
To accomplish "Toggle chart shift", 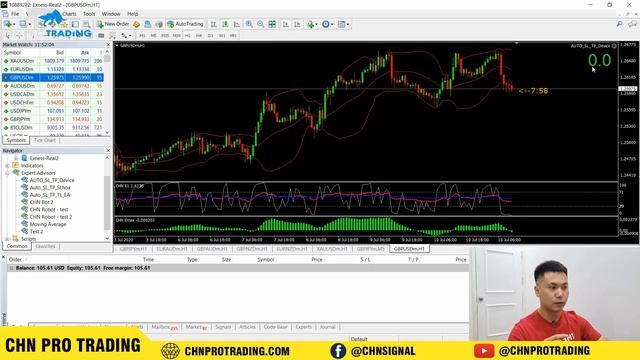I will point(297,24).
